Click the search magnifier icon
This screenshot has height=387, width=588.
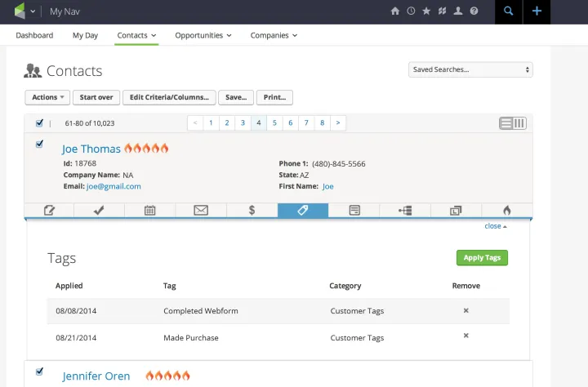point(509,11)
